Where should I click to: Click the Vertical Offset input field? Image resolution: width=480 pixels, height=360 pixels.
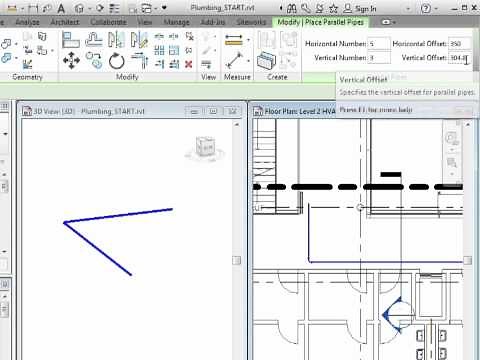(460, 58)
